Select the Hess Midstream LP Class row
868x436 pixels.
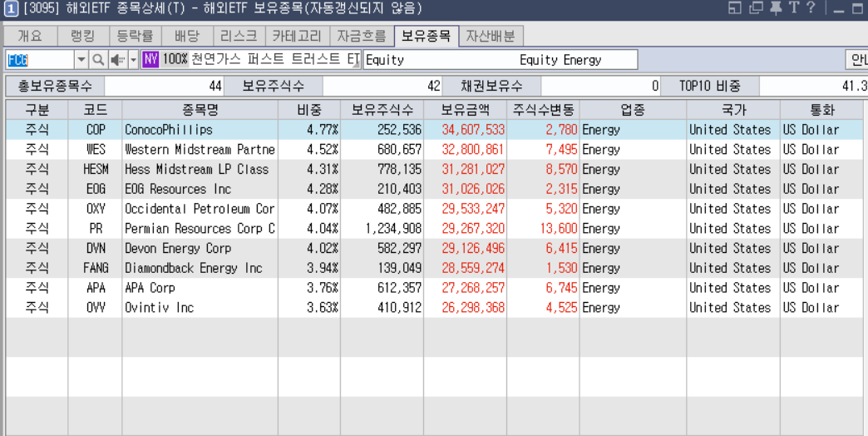point(434,169)
